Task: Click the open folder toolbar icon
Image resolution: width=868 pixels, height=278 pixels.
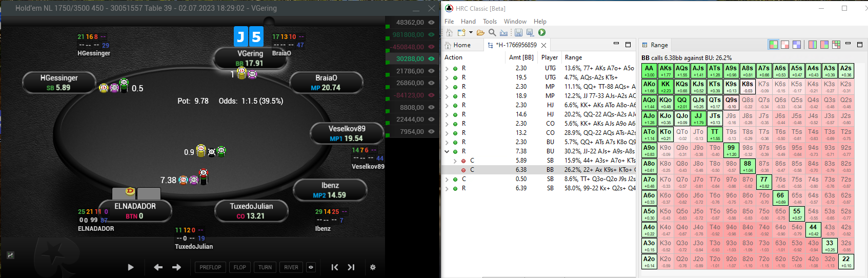Action: [480, 32]
